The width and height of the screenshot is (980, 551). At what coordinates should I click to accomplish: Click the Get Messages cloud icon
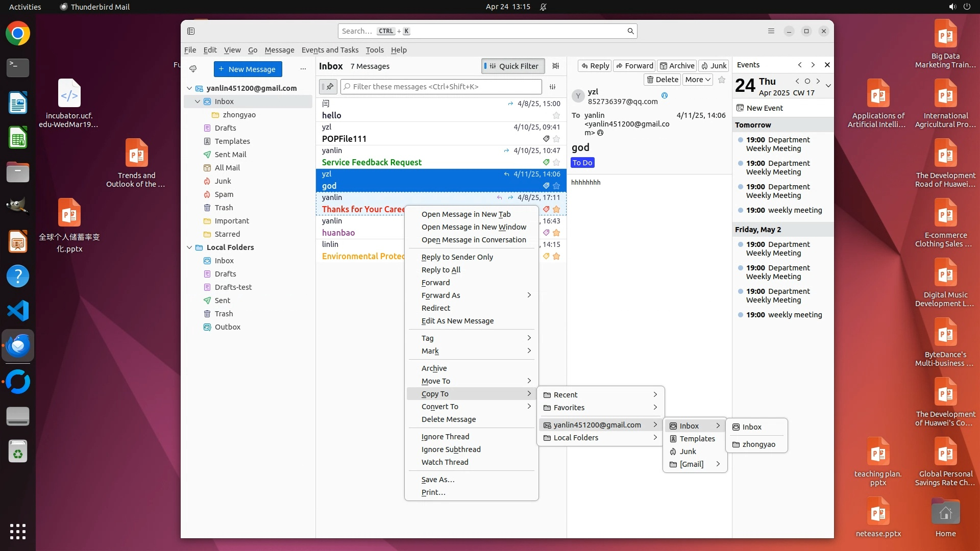tap(193, 69)
